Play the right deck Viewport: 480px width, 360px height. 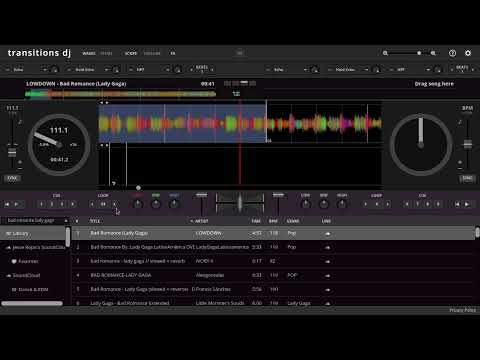[x=467, y=204]
